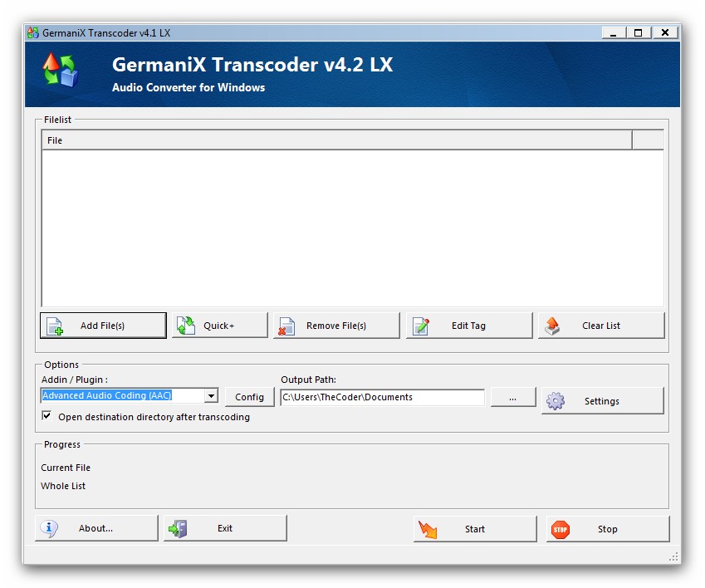The height and width of the screenshot is (588, 705).
Task: Click the Settings gear icon
Action: point(556,401)
